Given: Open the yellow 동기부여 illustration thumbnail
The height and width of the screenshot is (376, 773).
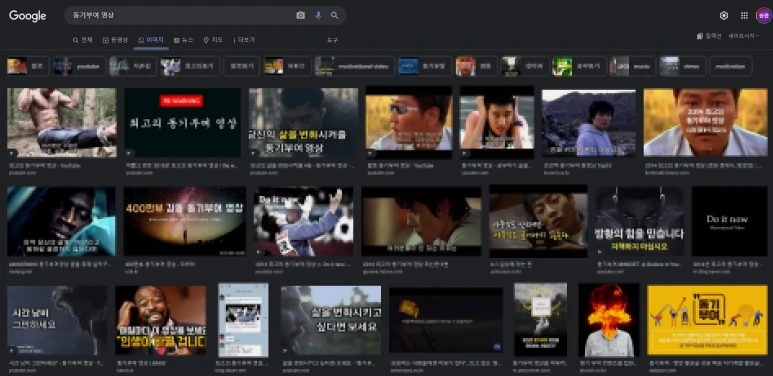Looking at the screenshot, I should [707, 320].
